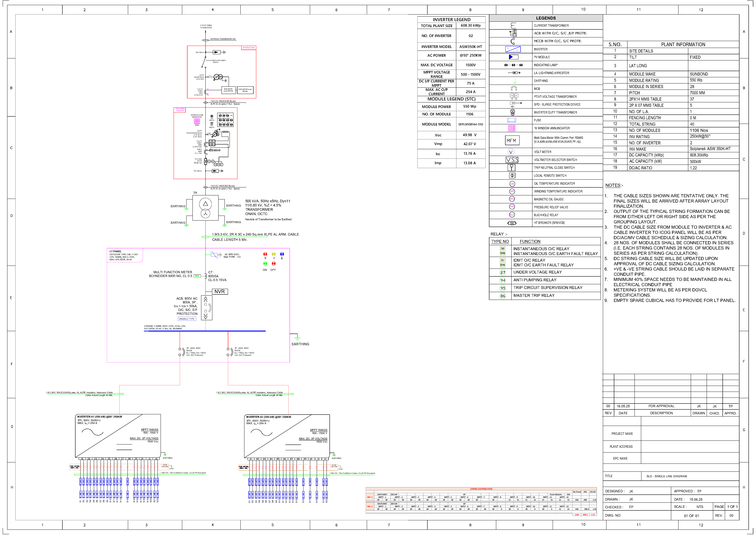This screenshot has height=535, width=756.
Task: Select the 49.98 V Voc value
Action: coord(470,135)
